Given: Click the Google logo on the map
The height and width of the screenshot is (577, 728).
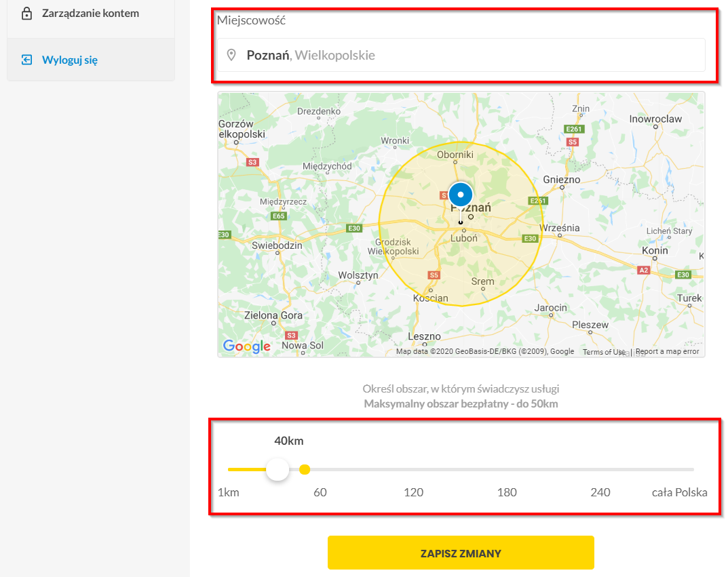Looking at the screenshot, I should coord(246,346).
